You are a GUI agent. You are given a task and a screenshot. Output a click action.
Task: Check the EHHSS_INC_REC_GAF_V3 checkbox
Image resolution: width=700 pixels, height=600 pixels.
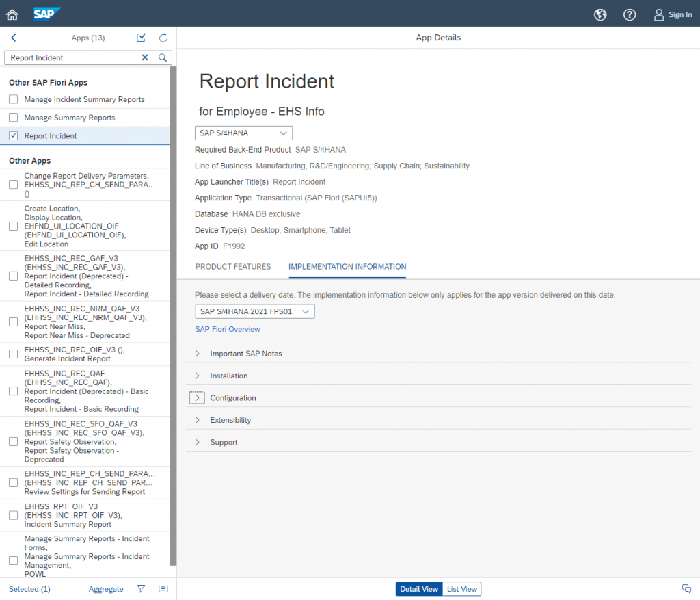[14, 276]
